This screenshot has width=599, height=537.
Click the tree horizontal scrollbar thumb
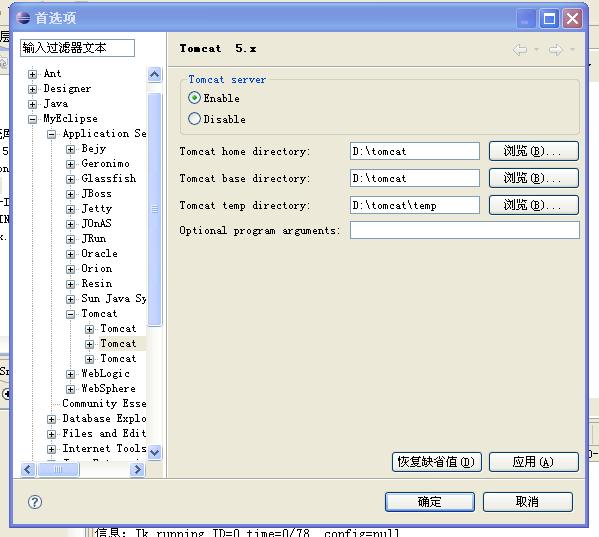(58, 469)
